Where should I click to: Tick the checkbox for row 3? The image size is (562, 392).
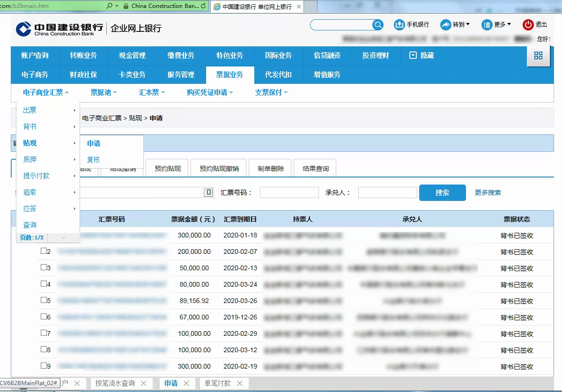pos(44,267)
